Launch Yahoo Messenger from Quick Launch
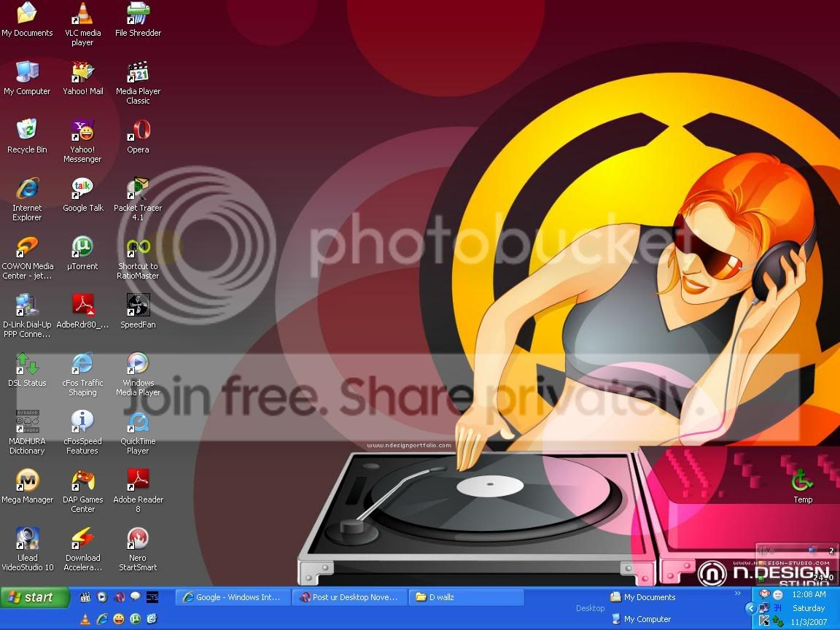The image size is (840, 630). click(x=119, y=619)
